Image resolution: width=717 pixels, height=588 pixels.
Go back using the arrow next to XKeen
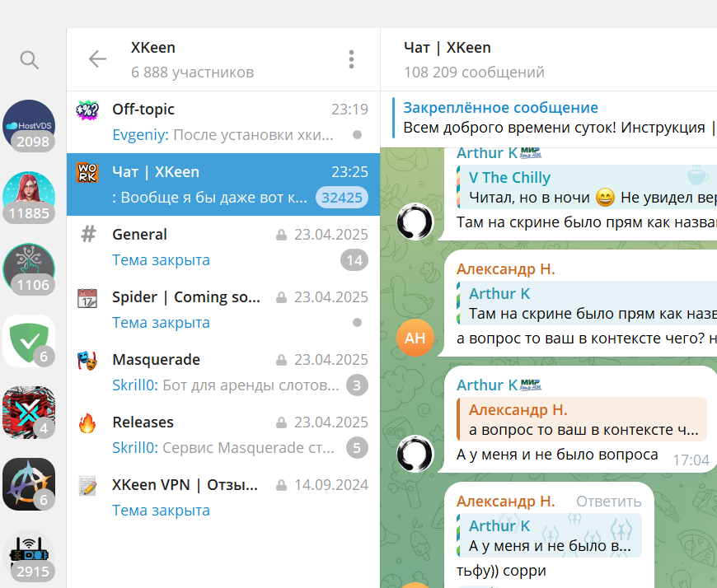tap(97, 59)
